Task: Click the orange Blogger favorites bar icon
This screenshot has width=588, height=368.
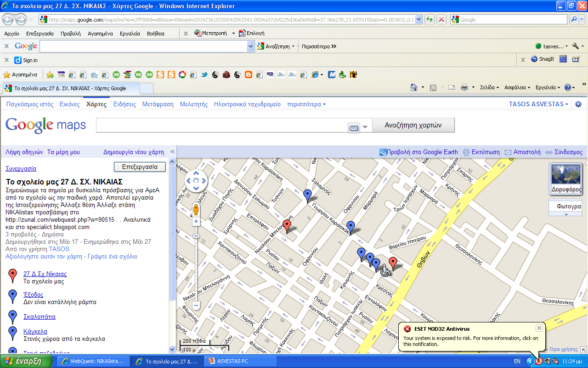Action: pyautogui.click(x=249, y=75)
